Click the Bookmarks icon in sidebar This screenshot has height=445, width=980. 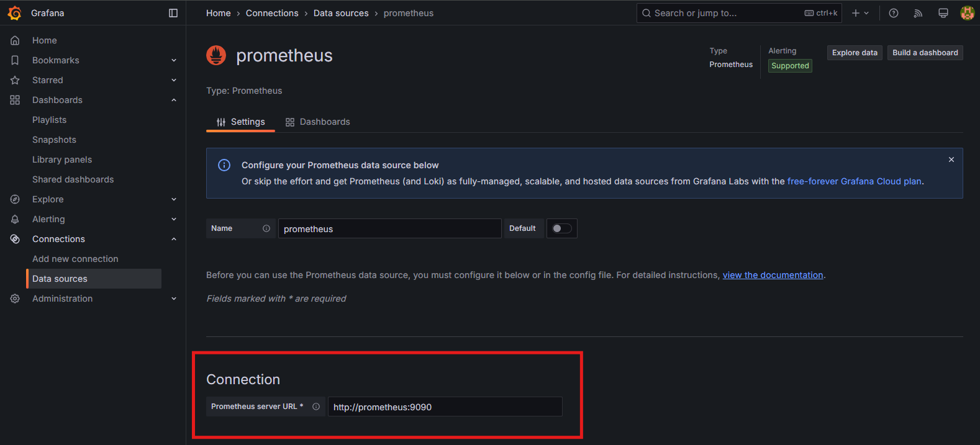click(x=15, y=60)
